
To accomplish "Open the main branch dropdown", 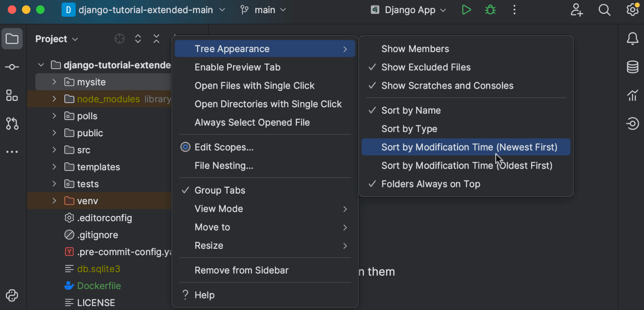I will (x=264, y=10).
